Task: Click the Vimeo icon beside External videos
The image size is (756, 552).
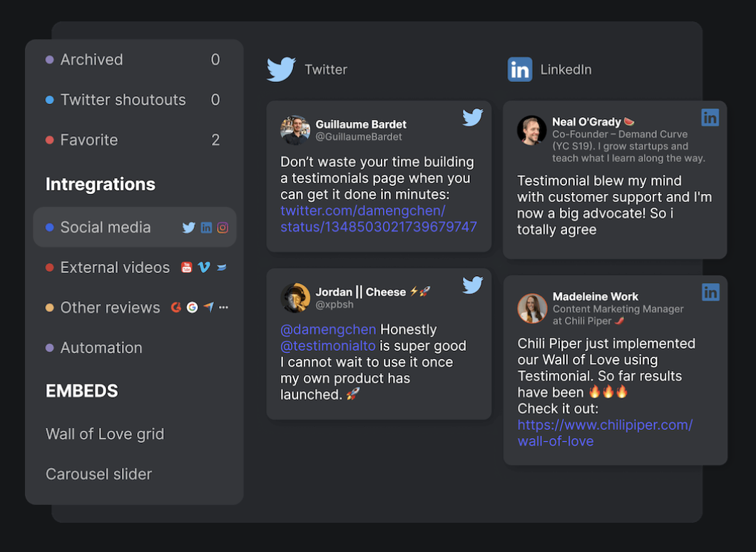Action: pyautogui.click(x=204, y=267)
